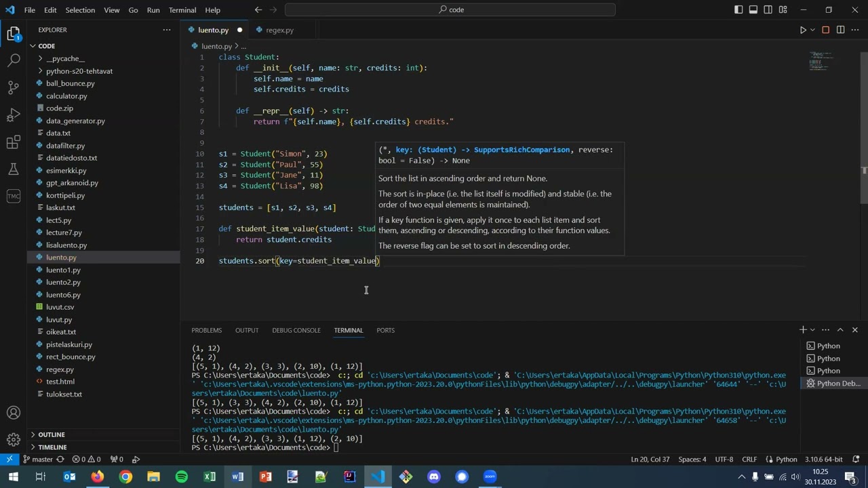Screen dimensions: 868x488
Task: Open Customize Layout icon in title bar
Action: pyautogui.click(x=783, y=9)
